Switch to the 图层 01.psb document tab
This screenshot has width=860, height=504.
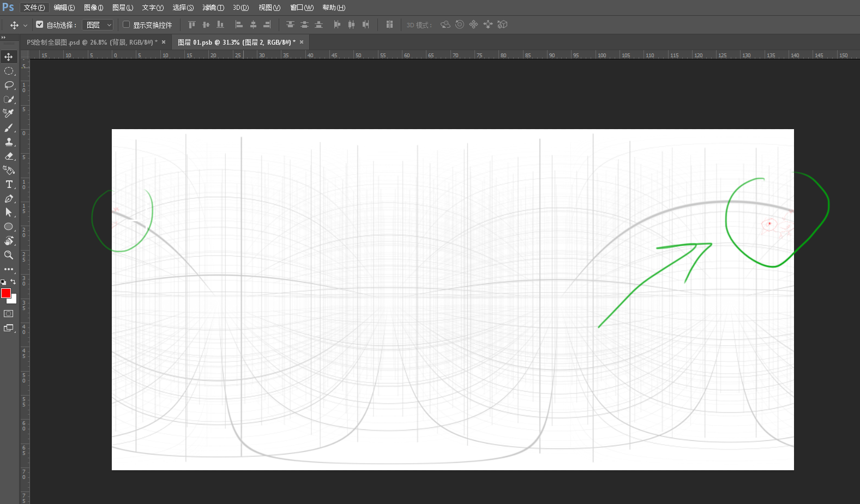(237, 42)
